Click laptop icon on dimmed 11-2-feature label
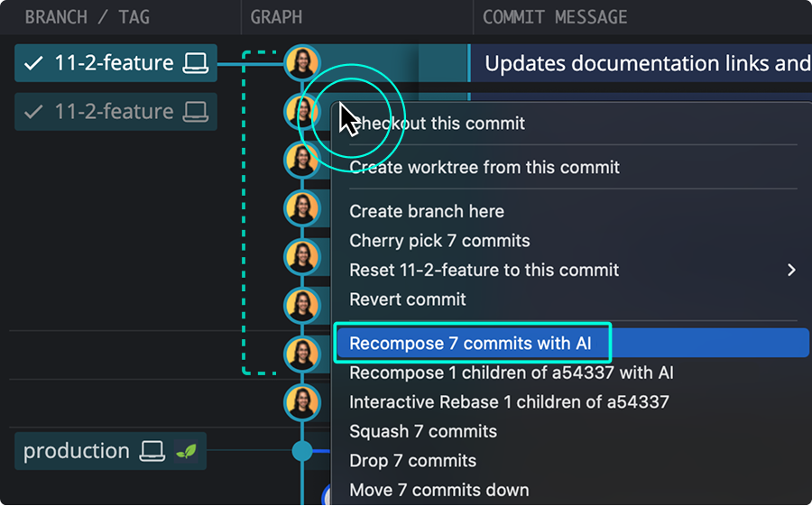Image resolution: width=812 pixels, height=506 pixels. 196,111
